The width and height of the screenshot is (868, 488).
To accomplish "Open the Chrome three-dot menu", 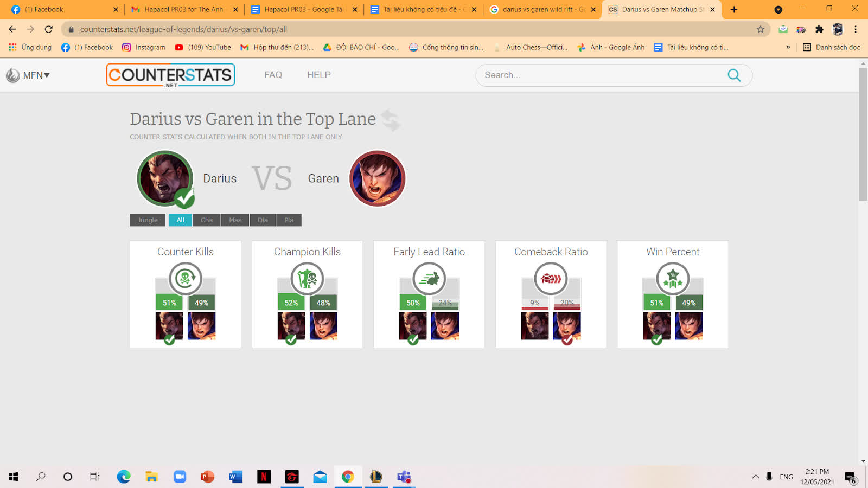I will (x=856, y=29).
